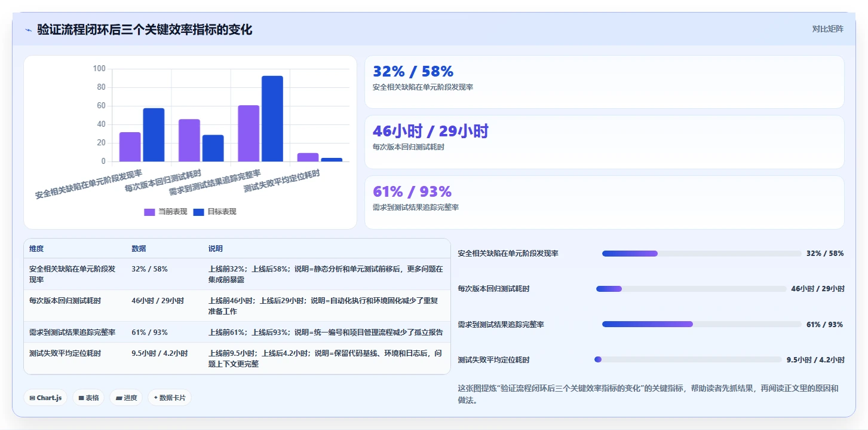Open the 46小时 / 29小时 stat card
868x430 pixels.
click(x=604, y=142)
